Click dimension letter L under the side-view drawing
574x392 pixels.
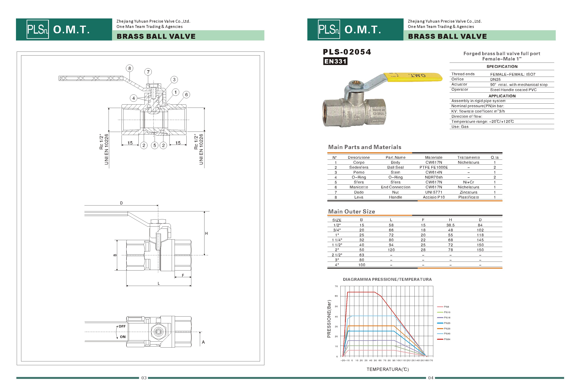coord(159,283)
